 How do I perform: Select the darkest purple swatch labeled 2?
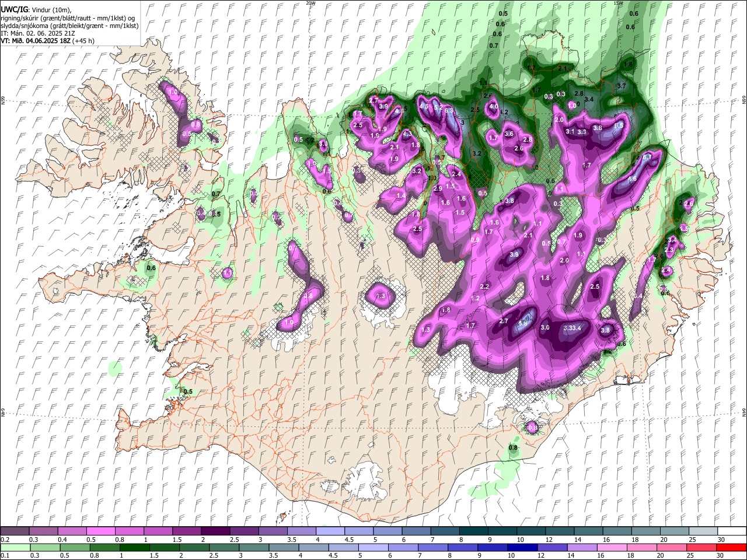click(215, 531)
